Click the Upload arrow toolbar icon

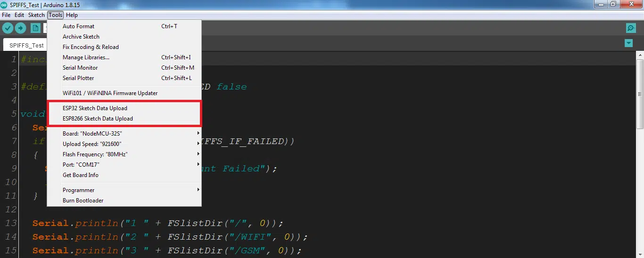coord(20,28)
